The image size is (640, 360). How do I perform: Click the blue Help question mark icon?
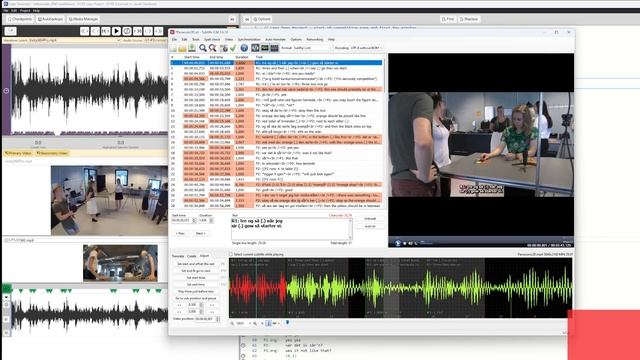click(x=244, y=48)
